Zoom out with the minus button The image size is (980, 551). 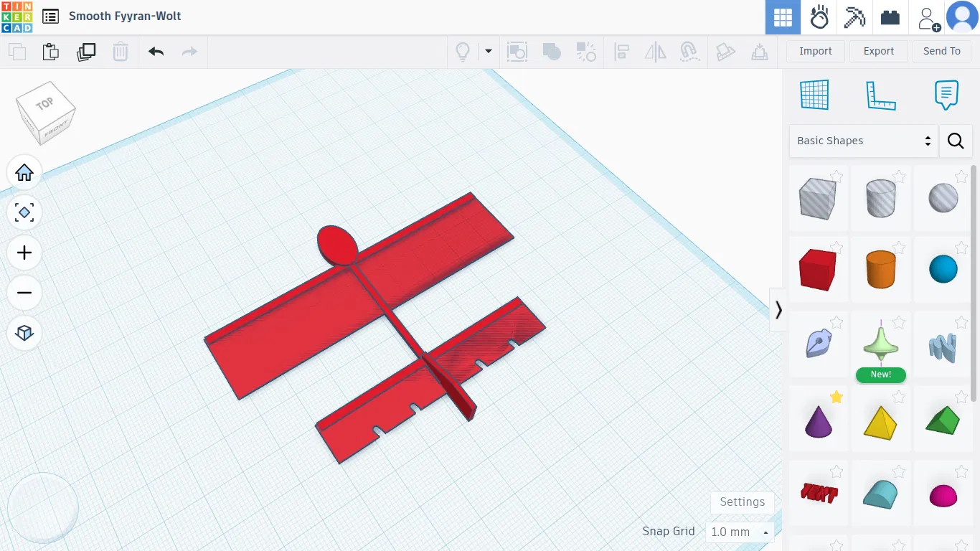[x=24, y=293]
